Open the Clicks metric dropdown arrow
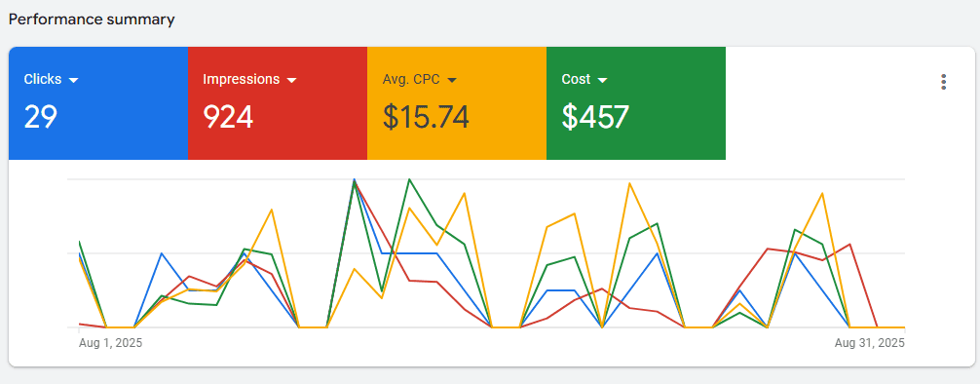Screen dimensions: 980x384 tap(74, 80)
